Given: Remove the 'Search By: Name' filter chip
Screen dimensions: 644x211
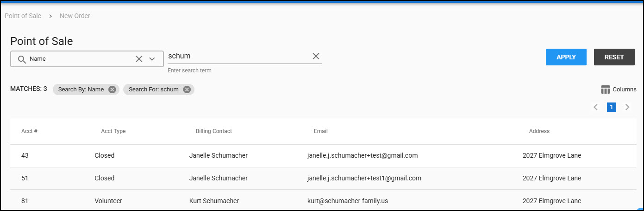Looking at the screenshot, I should (112, 90).
